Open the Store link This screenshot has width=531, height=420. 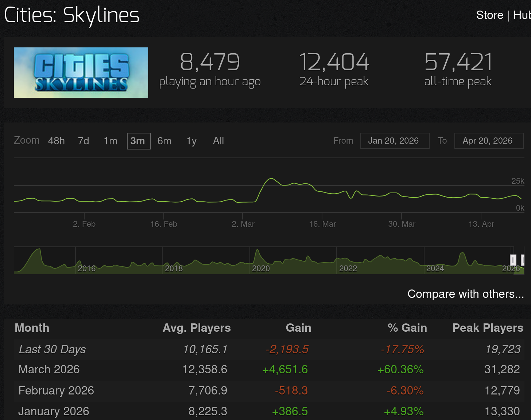(489, 15)
